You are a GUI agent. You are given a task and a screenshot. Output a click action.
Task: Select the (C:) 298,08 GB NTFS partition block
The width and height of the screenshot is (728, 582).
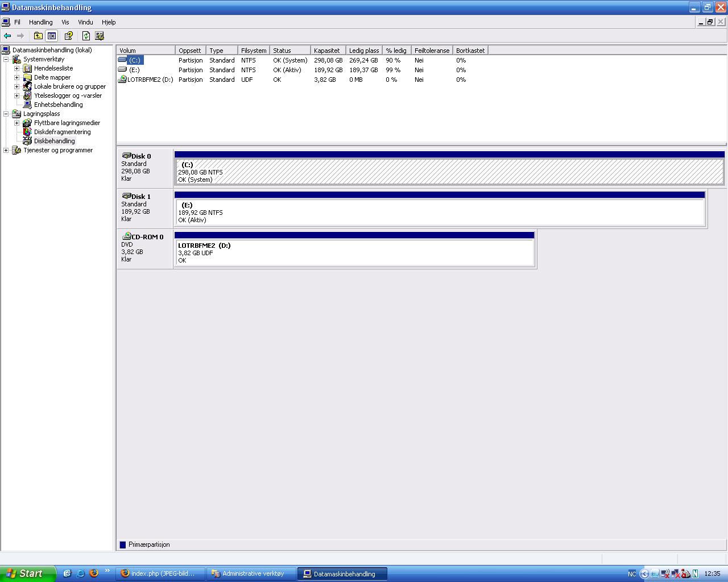point(449,172)
